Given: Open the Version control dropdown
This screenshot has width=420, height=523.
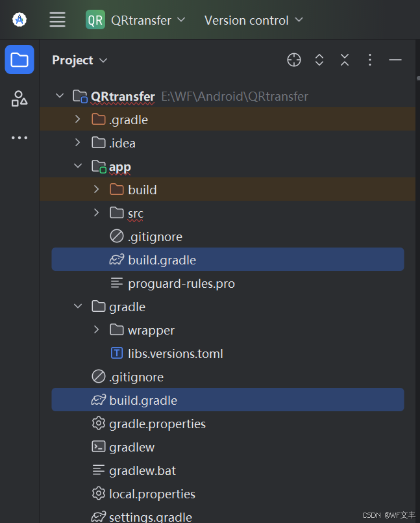Looking at the screenshot, I should click(x=254, y=20).
